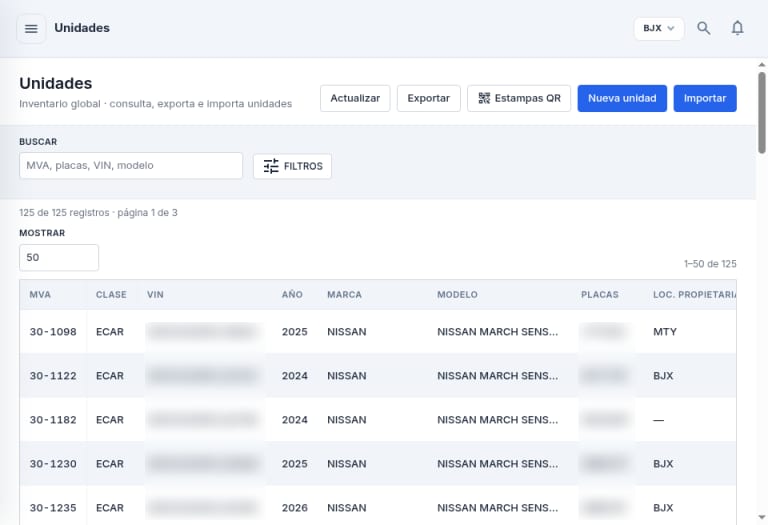
Task: Select MVA cell 30-1230
Action: click(53, 464)
